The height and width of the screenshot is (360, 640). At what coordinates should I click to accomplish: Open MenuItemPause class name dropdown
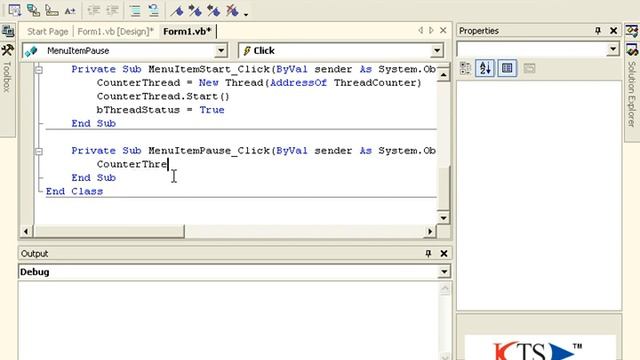coord(221,51)
